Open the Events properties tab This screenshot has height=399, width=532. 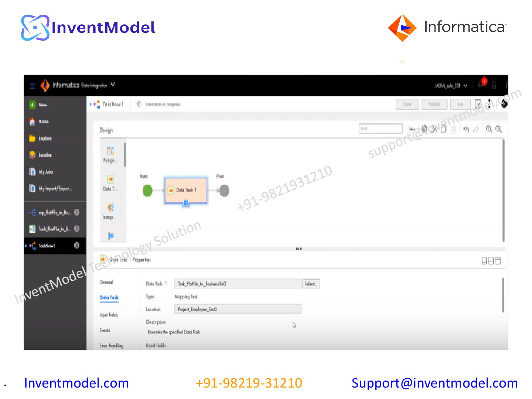tap(105, 330)
